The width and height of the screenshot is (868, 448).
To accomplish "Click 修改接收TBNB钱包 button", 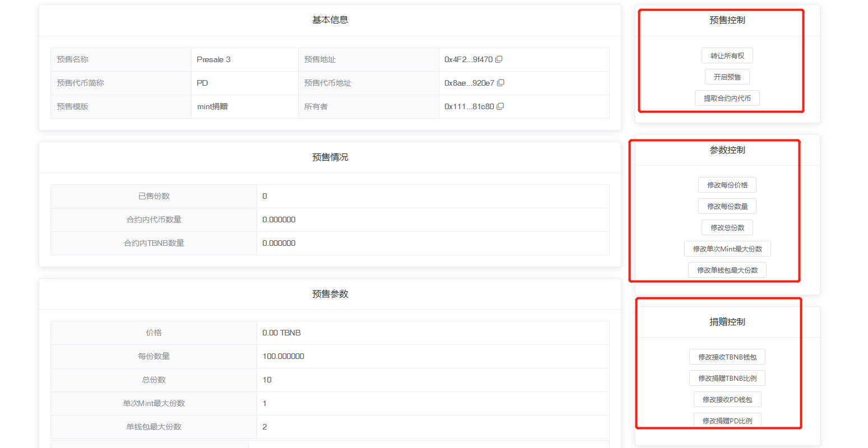I will pyautogui.click(x=727, y=357).
